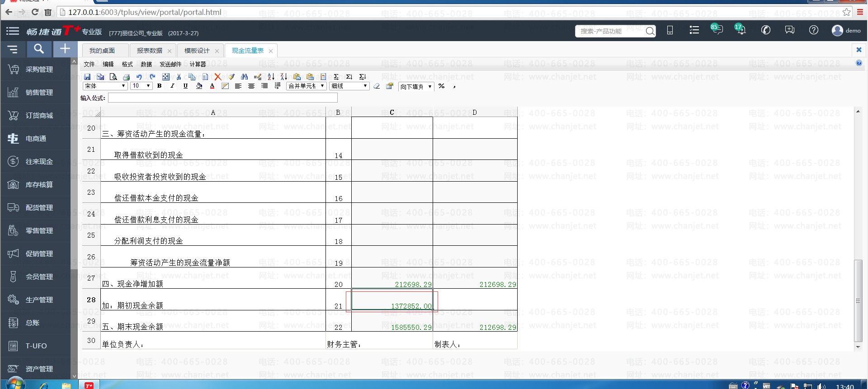Select column C header
This screenshot has width=868, height=389.
click(x=392, y=112)
